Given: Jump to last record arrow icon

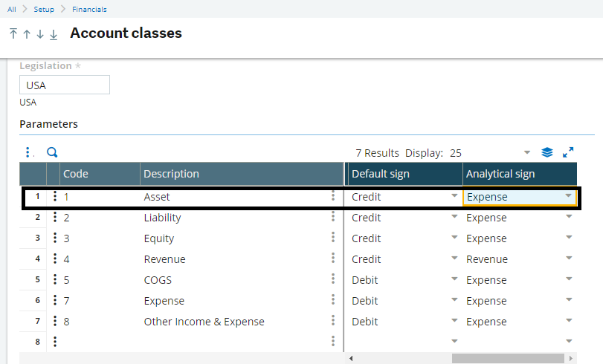Looking at the screenshot, I should tap(54, 35).
